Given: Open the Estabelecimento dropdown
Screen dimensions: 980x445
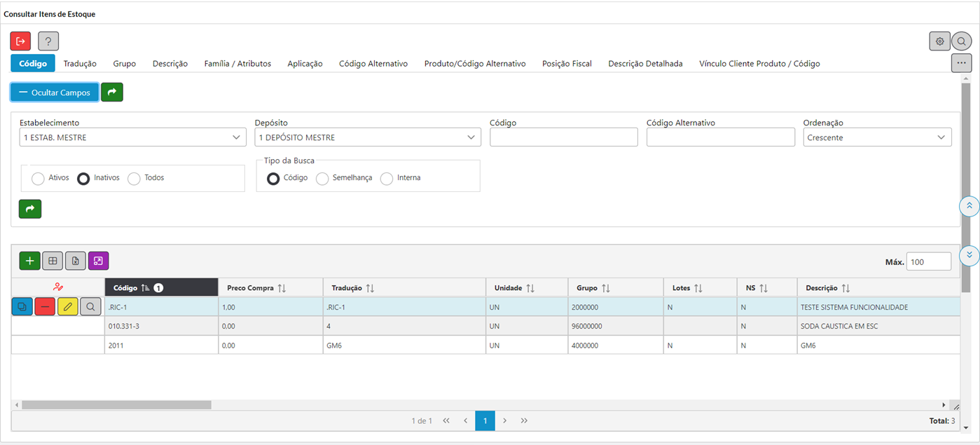Looking at the screenshot, I should [x=132, y=137].
